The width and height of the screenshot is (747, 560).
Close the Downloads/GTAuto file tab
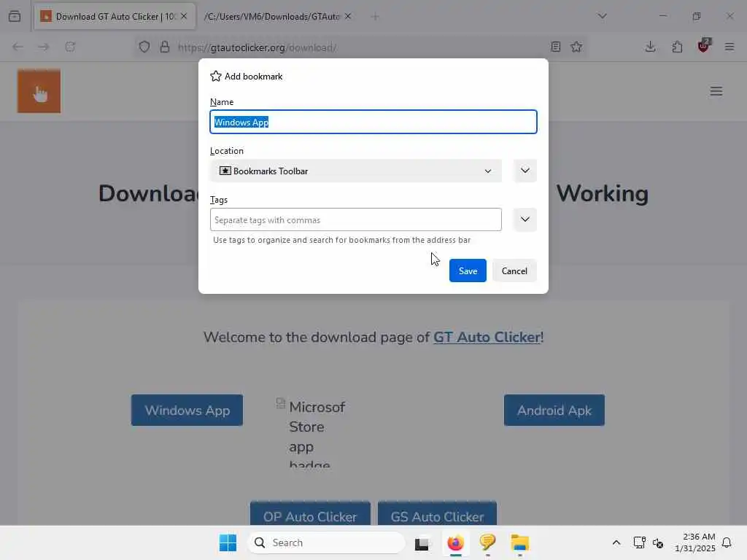(x=348, y=16)
